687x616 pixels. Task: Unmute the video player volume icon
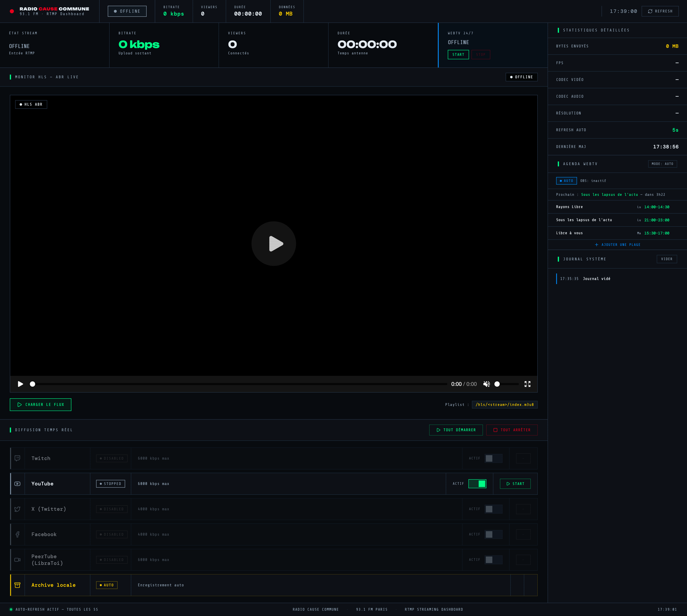coord(486,384)
